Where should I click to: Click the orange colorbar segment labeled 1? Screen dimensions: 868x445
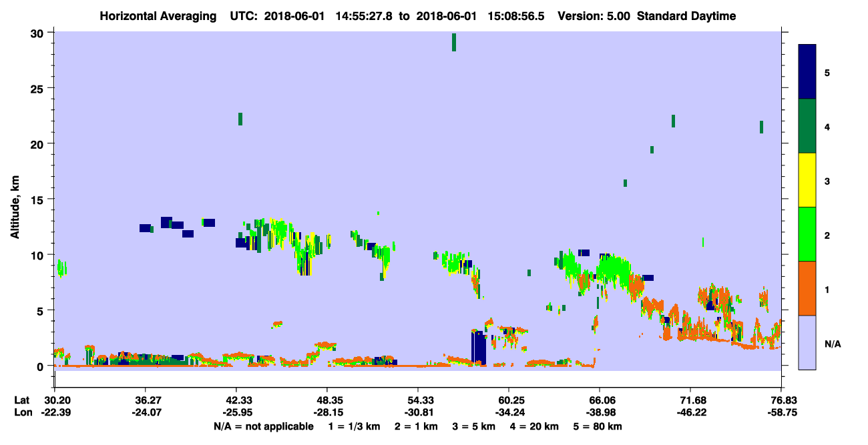(x=807, y=288)
